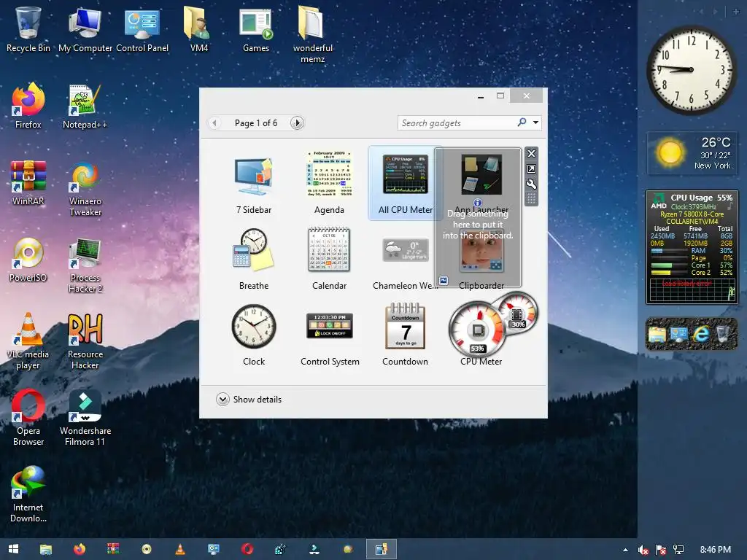
Task: Open the VM4 folder icon
Action: (x=198, y=29)
